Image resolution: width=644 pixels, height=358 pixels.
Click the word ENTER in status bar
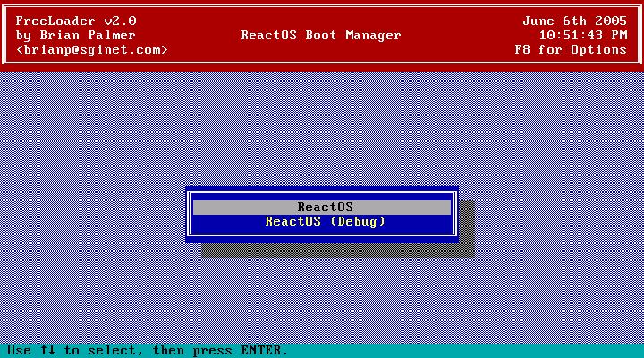[x=261, y=350]
